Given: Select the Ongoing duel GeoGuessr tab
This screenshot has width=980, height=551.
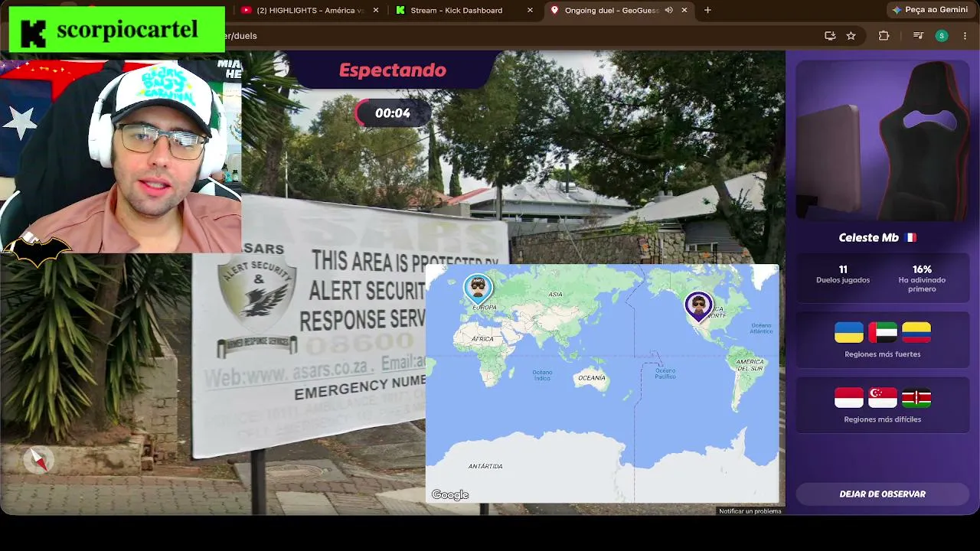Looking at the screenshot, I should pos(620,10).
